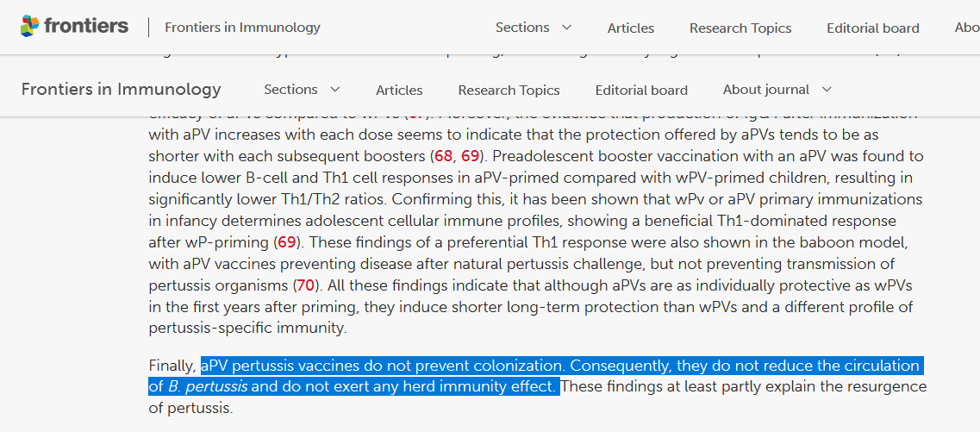
Task: Click the Frontiers logo icon
Action: pyautogui.click(x=29, y=27)
